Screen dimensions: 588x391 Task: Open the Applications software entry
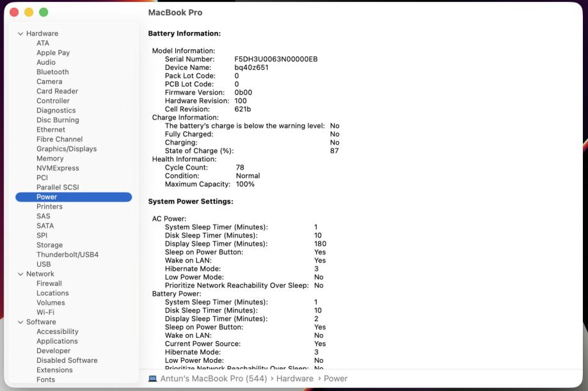(x=57, y=341)
